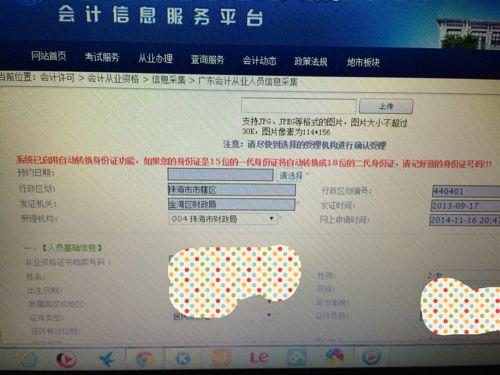Click the 发证时间 field 2013-09-17

tap(465, 206)
